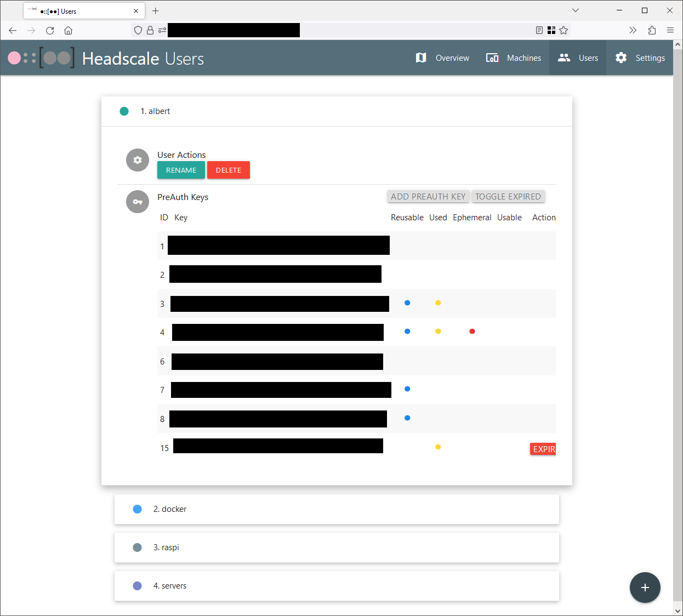Select the Users browser tab
Viewport: 683px width, 616px height.
(84, 11)
